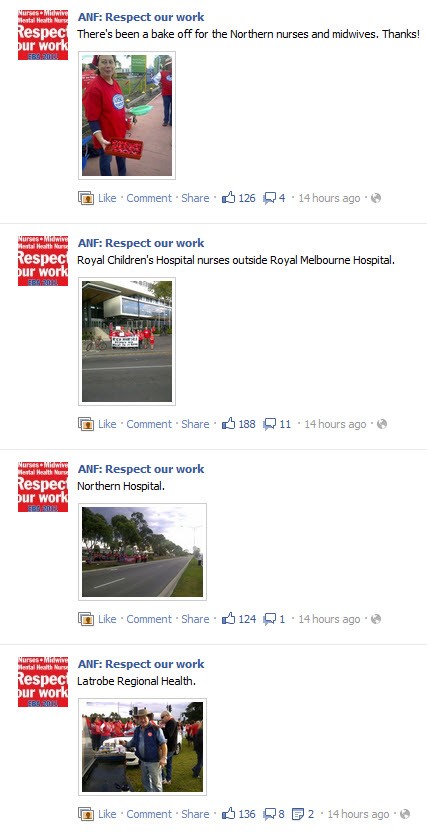Open Royal Melbourne Hospital protest photo

pyautogui.click(x=127, y=341)
